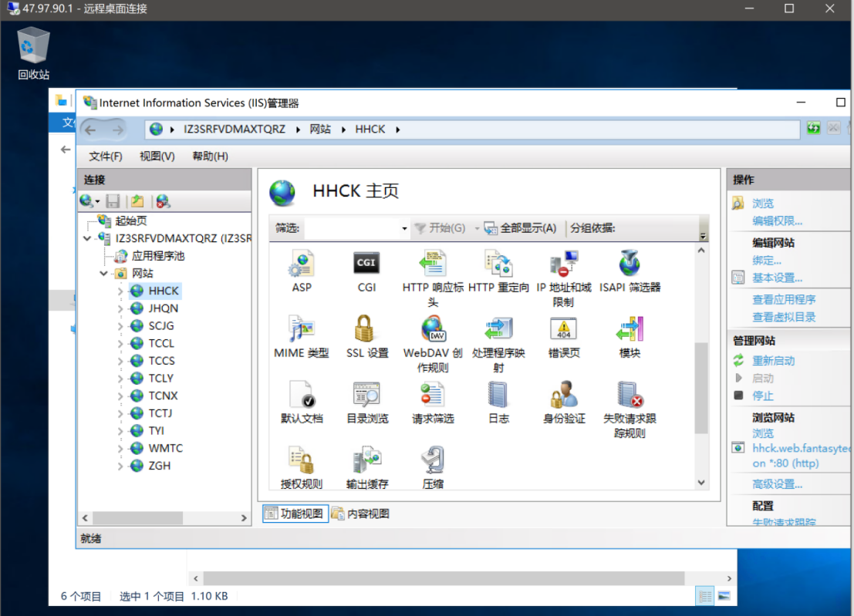This screenshot has height=616, width=854.
Task: Collapse the 网站 tree node
Action: 104,274
